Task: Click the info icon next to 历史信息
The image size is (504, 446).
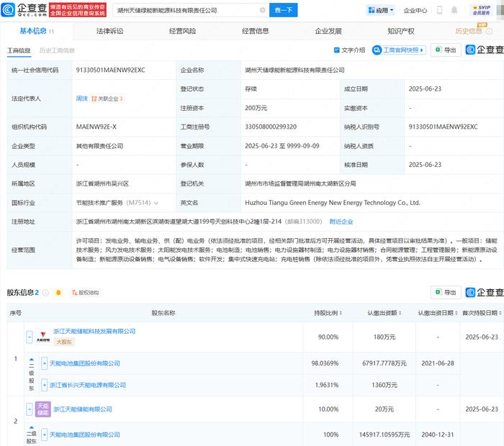Action: pos(489,31)
